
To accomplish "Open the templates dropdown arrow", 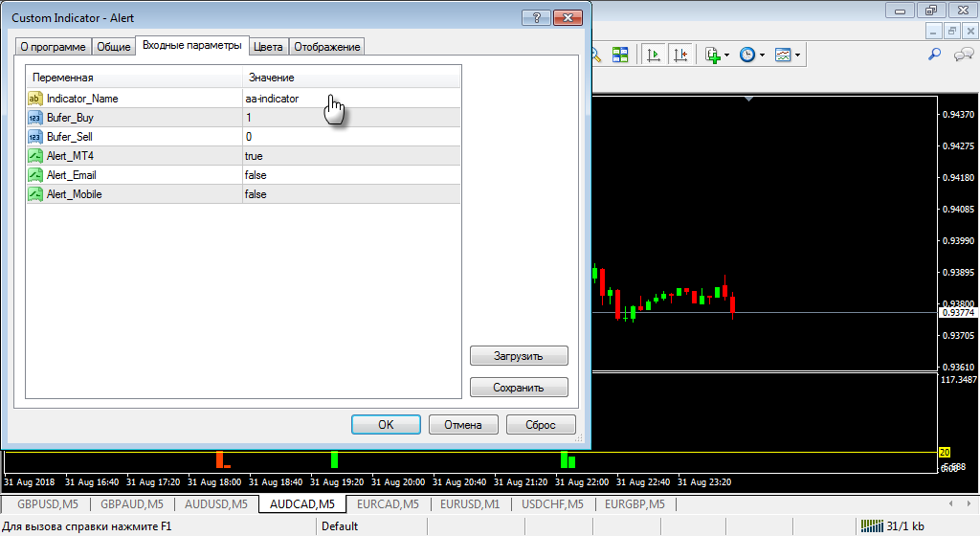I will [797, 56].
